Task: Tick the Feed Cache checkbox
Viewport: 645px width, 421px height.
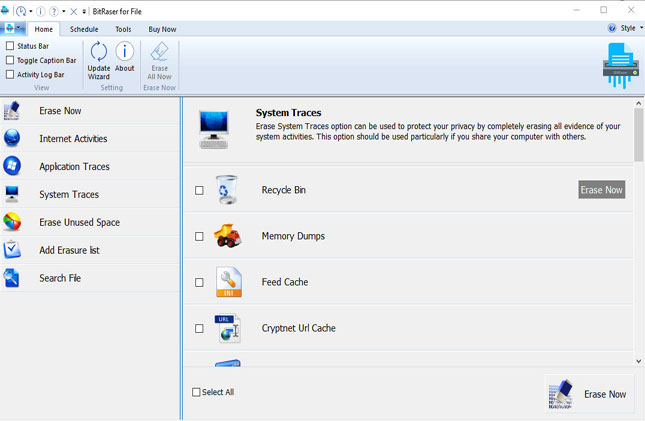Action: (199, 282)
